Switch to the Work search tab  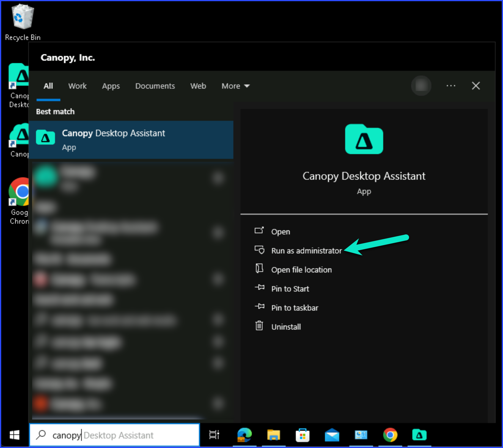77,86
